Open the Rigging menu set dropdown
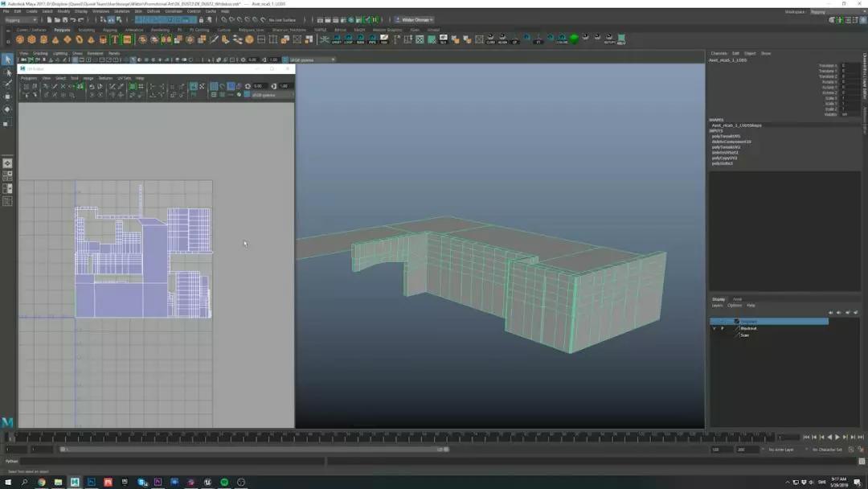868x489 pixels. click(20, 20)
